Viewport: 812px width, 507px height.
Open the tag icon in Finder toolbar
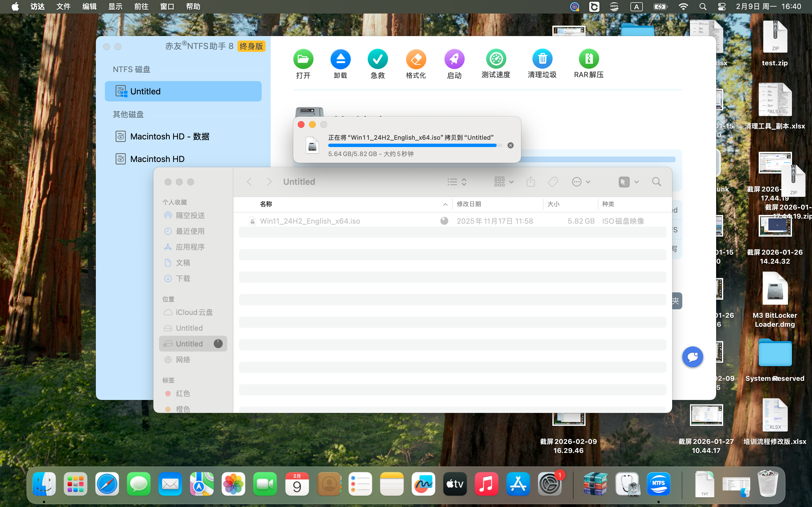coord(553,181)
